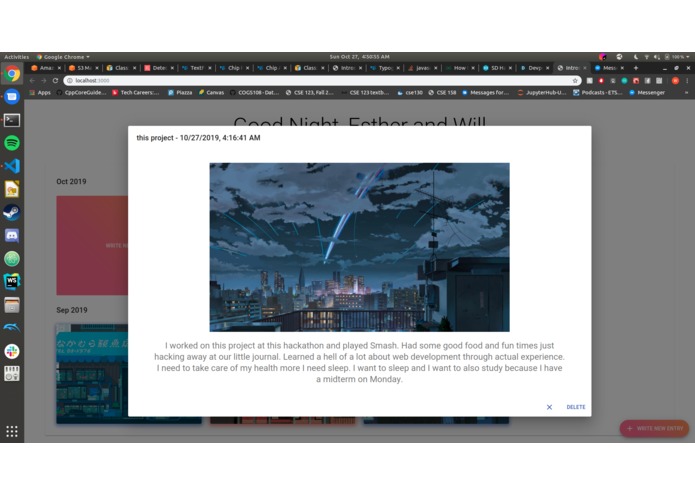Viewport: 695px width, 494px height.
Task: Go back in browser history
Action: click(32, 81)
